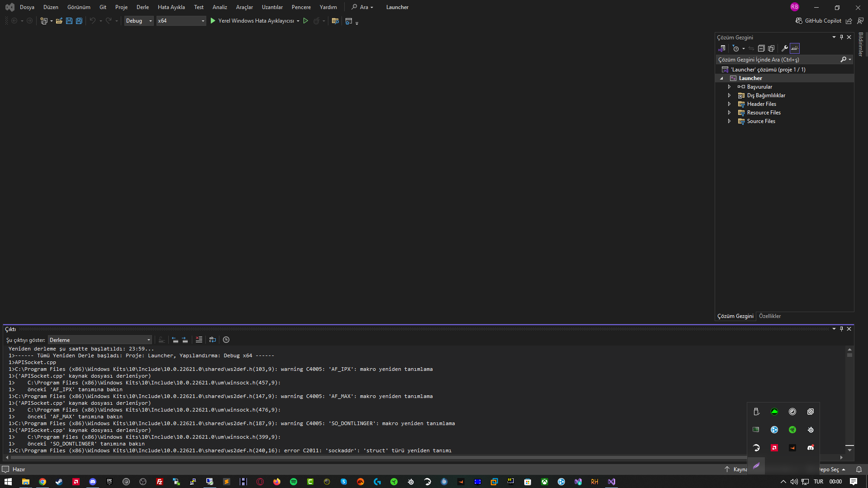Click the volume icon in system tray
The width and height of the screenshot is (868, 488).
click(794, 482)
